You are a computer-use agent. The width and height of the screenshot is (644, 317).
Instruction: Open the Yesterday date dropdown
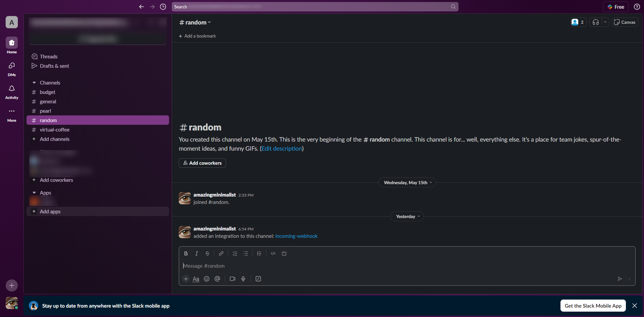point(407,216)
